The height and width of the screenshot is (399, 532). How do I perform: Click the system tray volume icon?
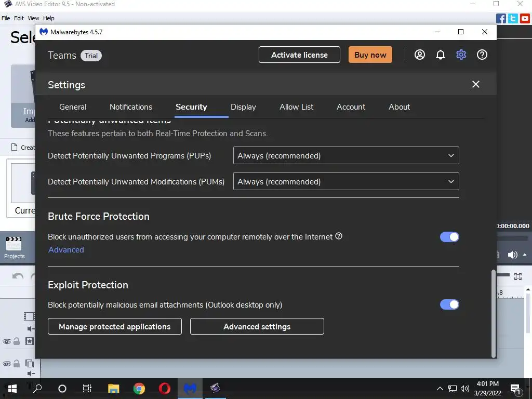pos(465,389)
